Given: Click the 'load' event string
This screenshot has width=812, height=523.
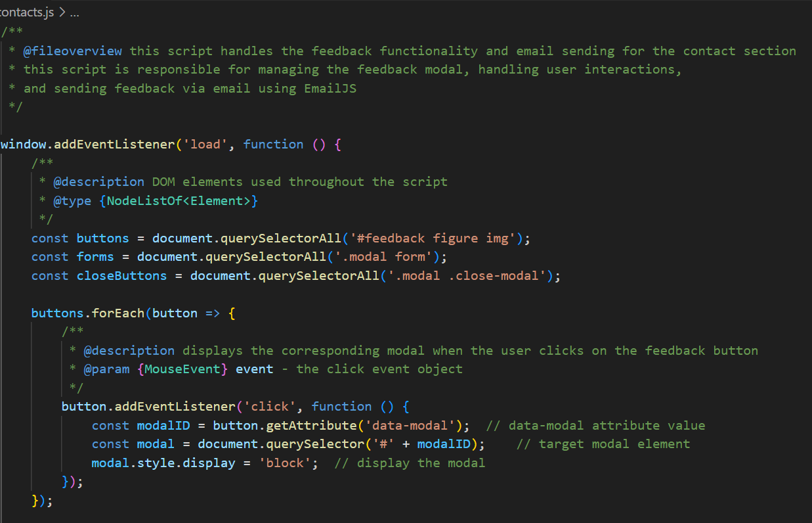Looking at the screenshot, I should click(x=205, y=145).
